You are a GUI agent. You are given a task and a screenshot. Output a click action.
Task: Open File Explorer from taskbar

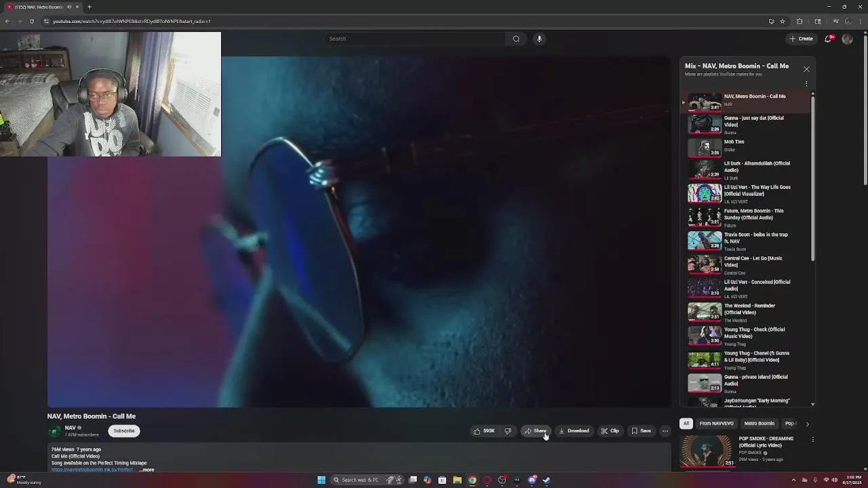pyautogui.click(x=457, y=480)
